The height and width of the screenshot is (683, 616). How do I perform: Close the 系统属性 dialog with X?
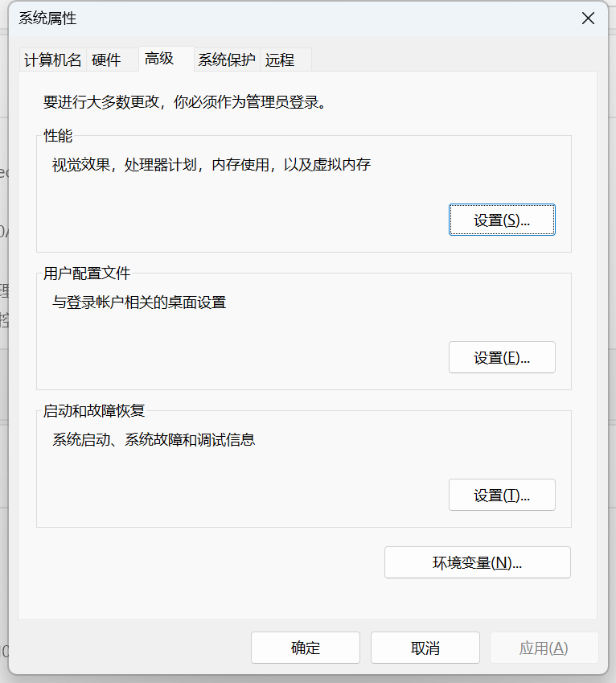coord(588,19)
